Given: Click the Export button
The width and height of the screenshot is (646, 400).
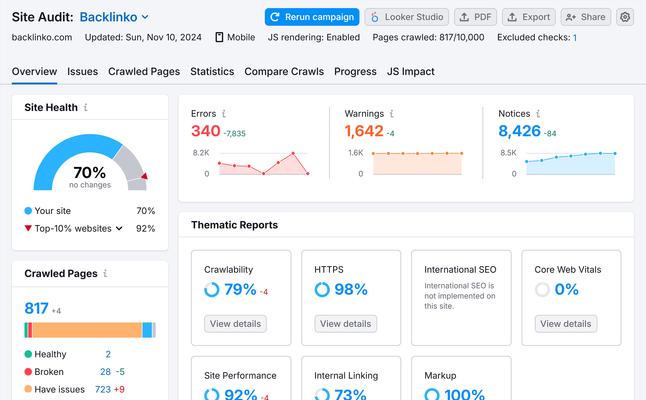Looking at the screenshot, I should pyautogui.click(x=529, y=17).
